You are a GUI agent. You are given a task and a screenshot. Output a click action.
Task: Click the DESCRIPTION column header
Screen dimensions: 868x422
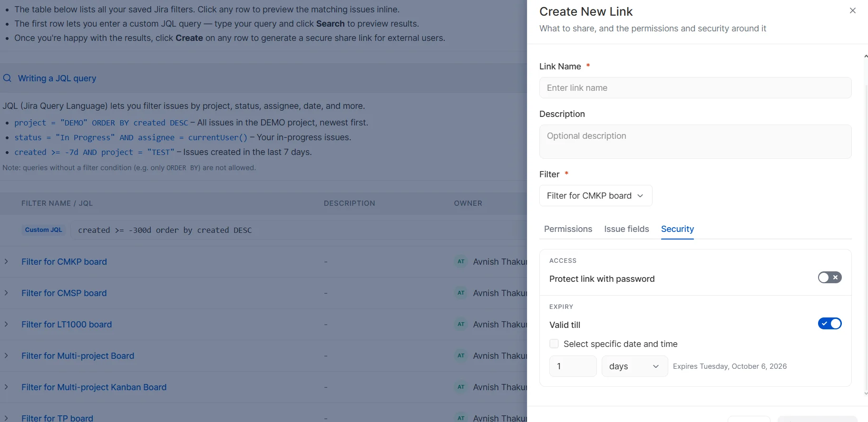pyautogui.click(x=350, y=203)
